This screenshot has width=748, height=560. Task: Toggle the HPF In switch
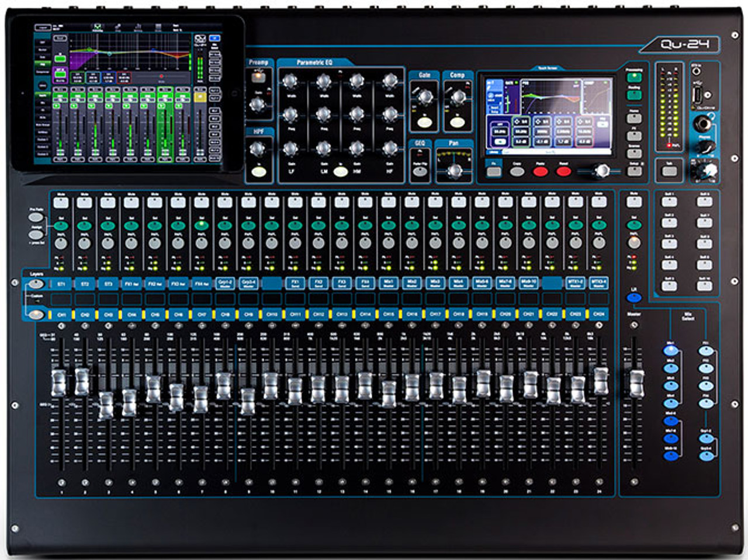click(258, 172)
